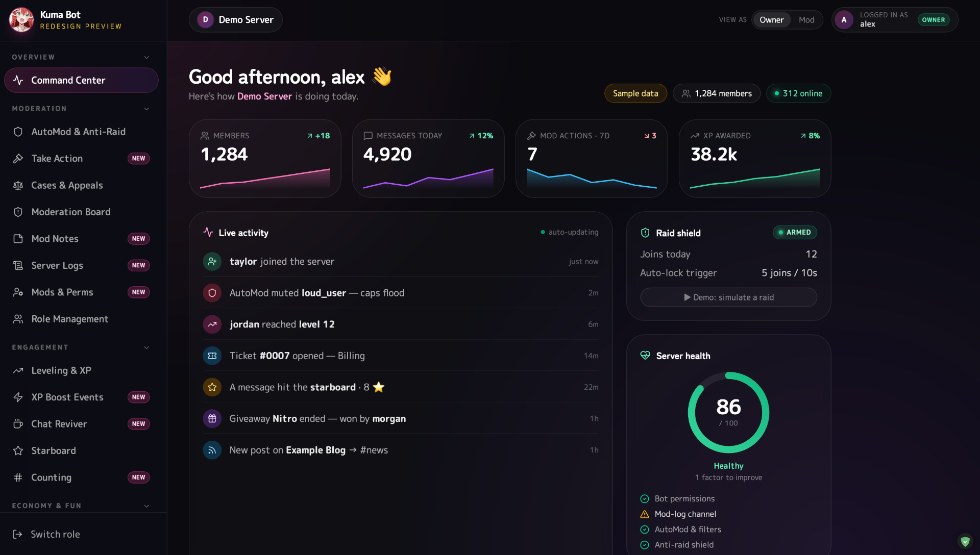The width and height of the screenshot is (980, 555).
Task: Click the server health 86 score ring
Action: (x=728, y=413)
